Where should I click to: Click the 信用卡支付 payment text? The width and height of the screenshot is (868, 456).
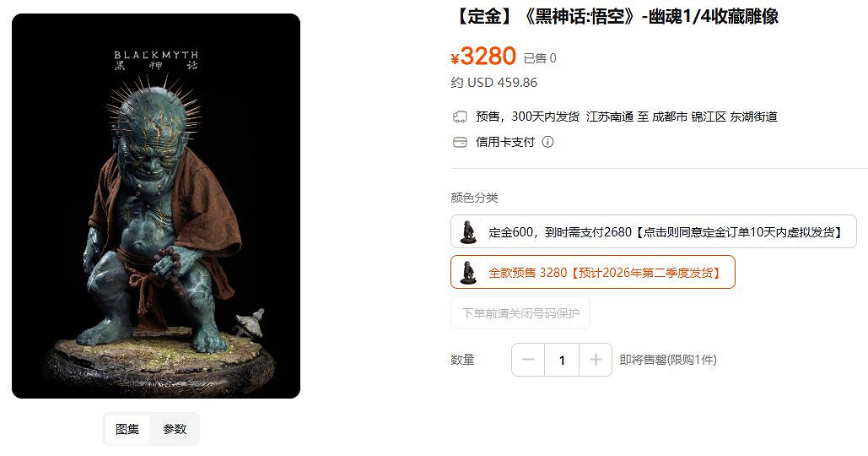[504, 143]
